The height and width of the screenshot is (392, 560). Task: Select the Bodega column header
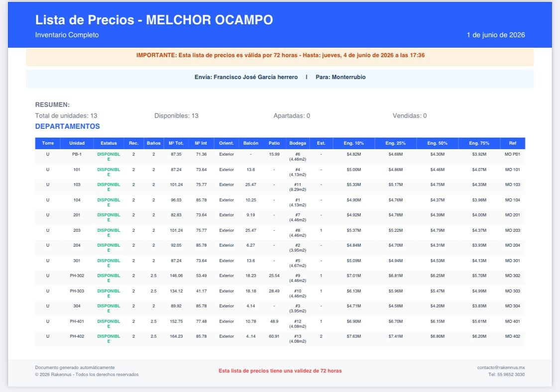pos(298,143)
